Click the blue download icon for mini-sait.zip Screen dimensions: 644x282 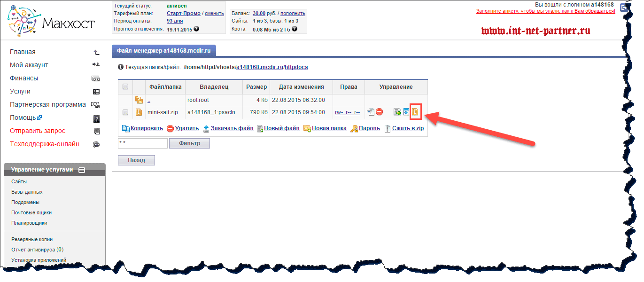point(406,112)
